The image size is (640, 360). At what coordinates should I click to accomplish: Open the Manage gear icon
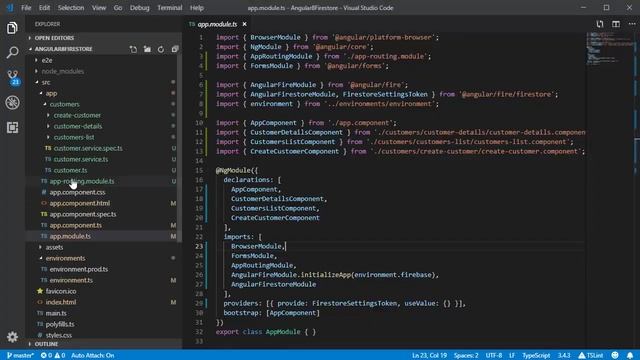[x=12, y=337]
